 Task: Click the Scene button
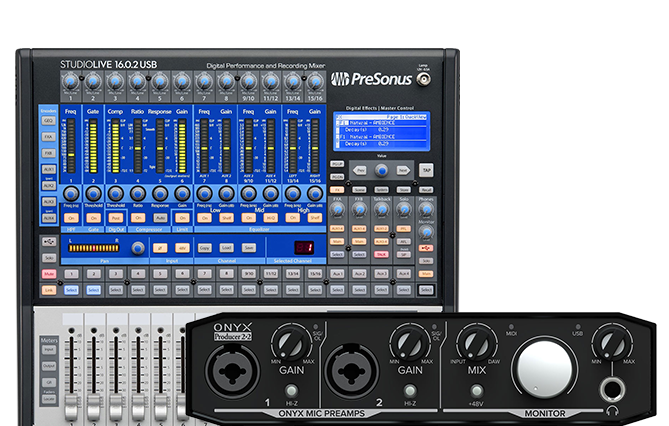click(x=359, y=190)
